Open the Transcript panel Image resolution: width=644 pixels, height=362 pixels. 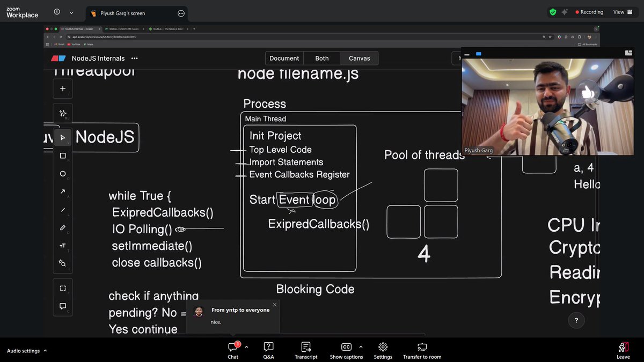click(306, 350)
